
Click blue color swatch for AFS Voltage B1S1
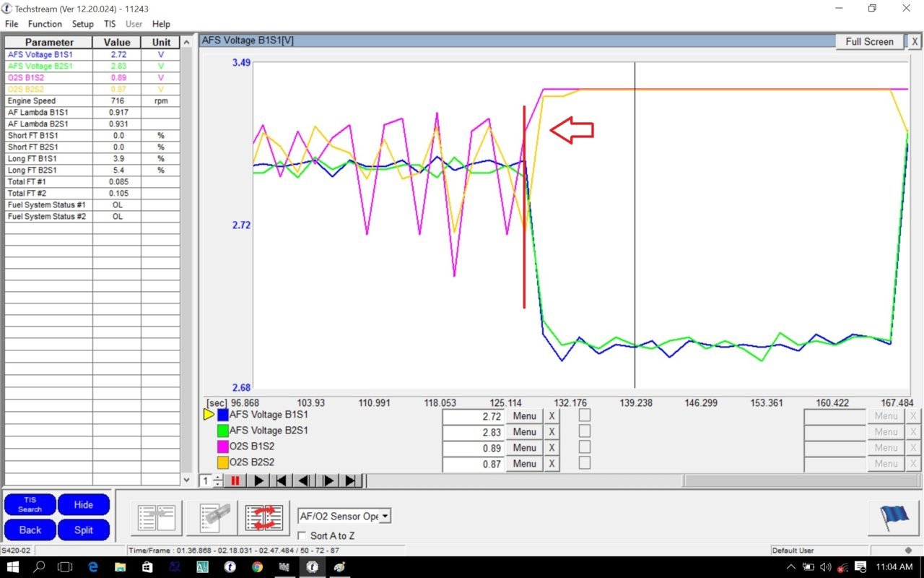[223, 415]
